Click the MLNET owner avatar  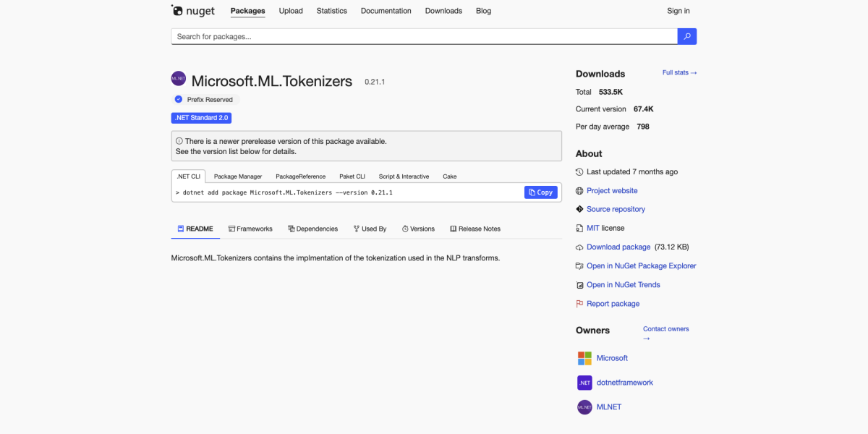coord(584,407)
